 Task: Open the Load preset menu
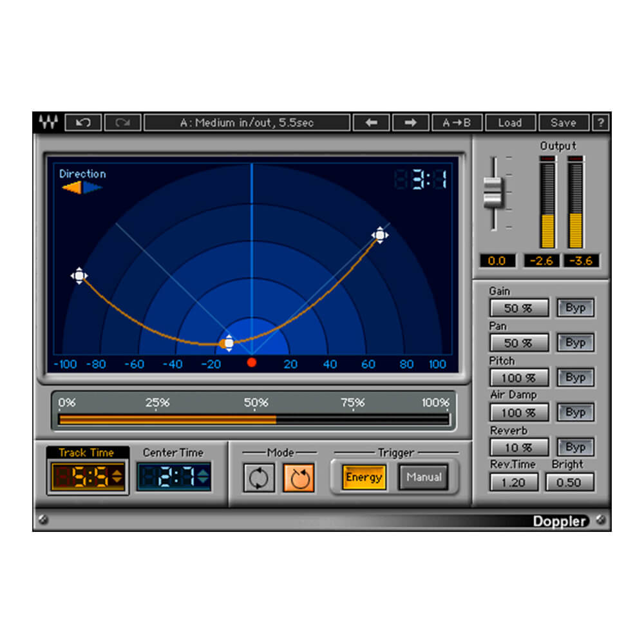coord(510,123)
